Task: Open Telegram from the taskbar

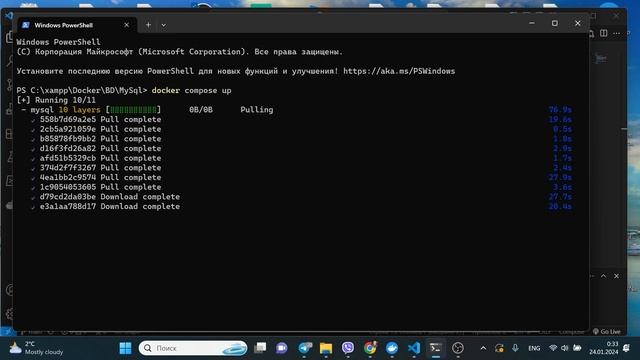Action: click(304, 348)
